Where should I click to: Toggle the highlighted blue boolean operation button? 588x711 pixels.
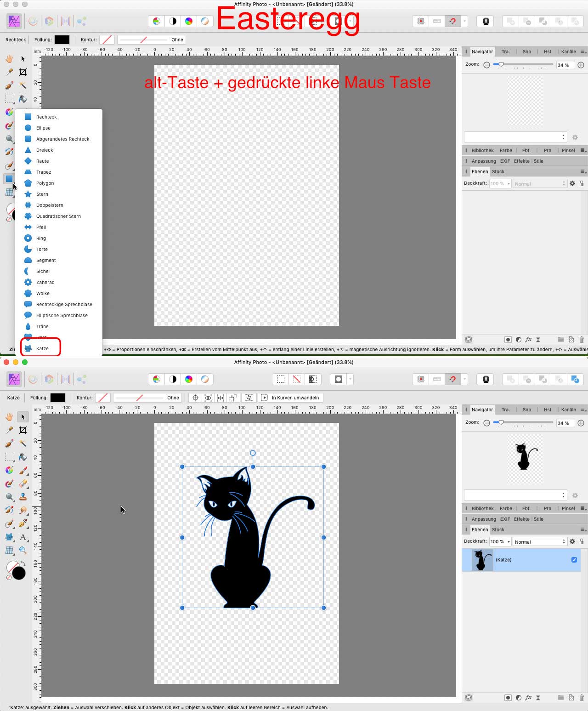point(575,379)
